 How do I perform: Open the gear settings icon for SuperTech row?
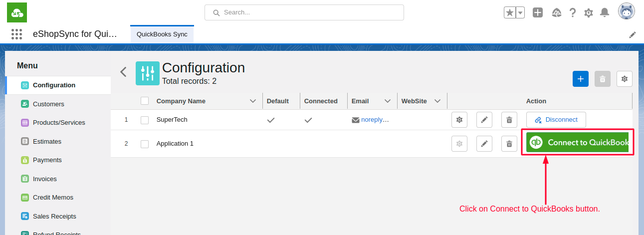click(459, 120)
